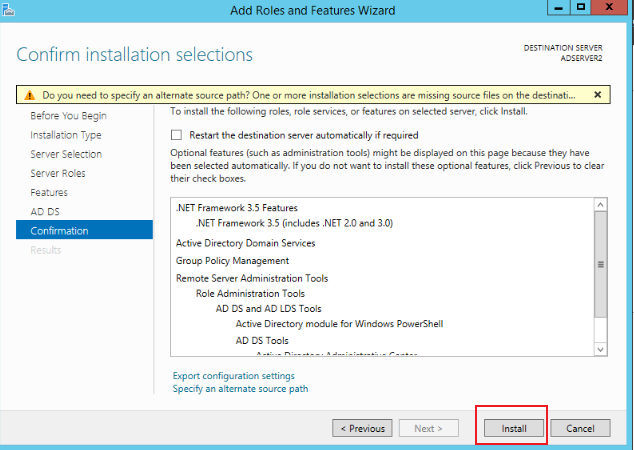Screen dimensions: 634x450
Task: Click the Install button
Action: tap(514, 428)
